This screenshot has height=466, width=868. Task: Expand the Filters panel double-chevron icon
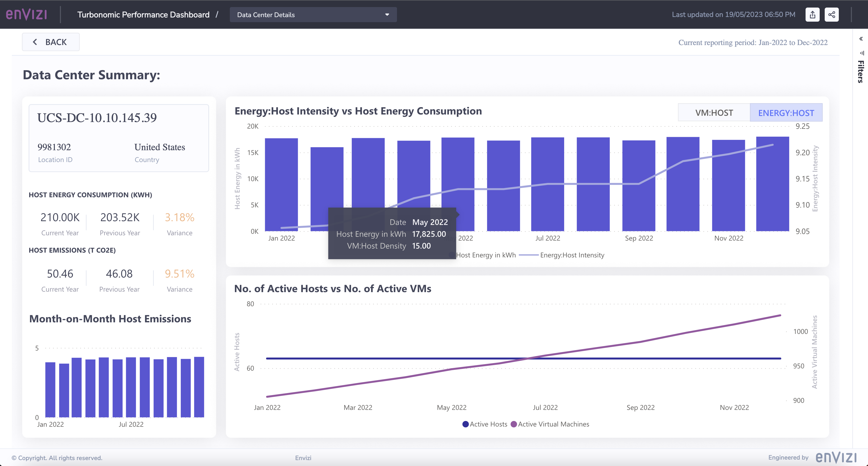(861, 39)
